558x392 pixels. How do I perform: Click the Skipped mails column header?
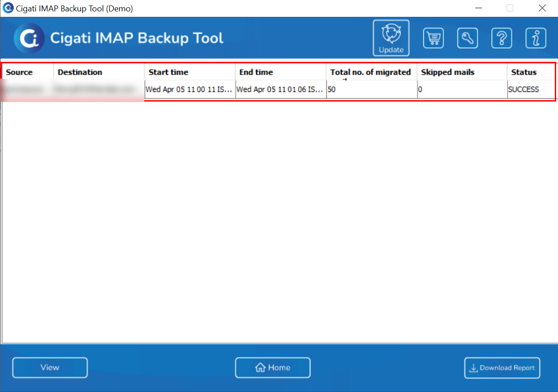tap(462, 72)
